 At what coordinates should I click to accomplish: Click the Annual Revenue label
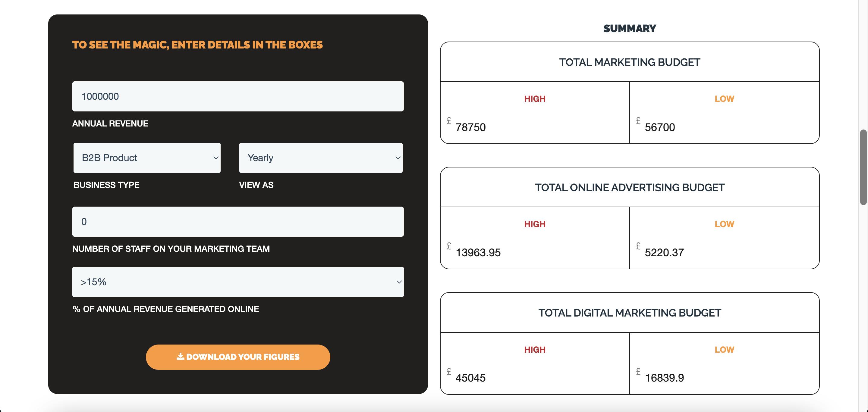click(x=110, y=123)
